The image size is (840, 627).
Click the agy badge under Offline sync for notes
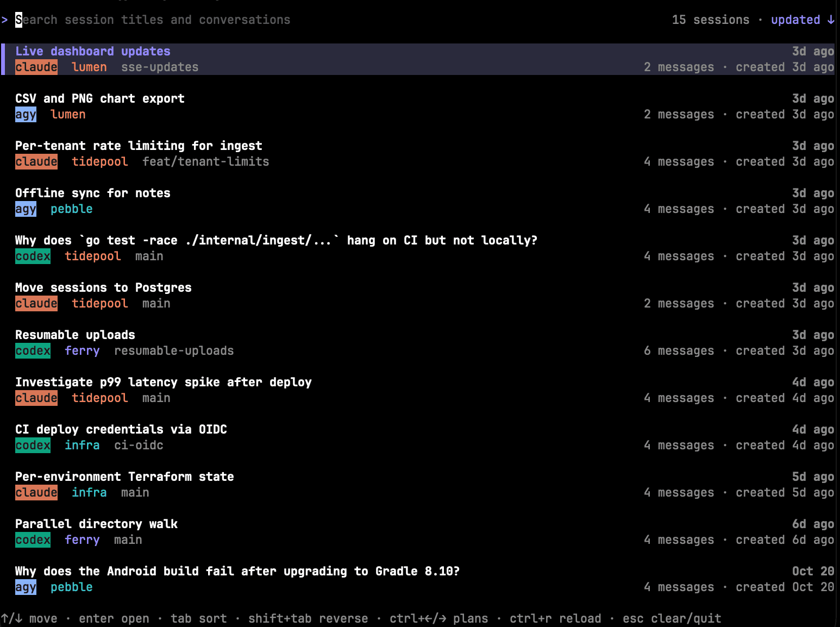click(26, 209)
